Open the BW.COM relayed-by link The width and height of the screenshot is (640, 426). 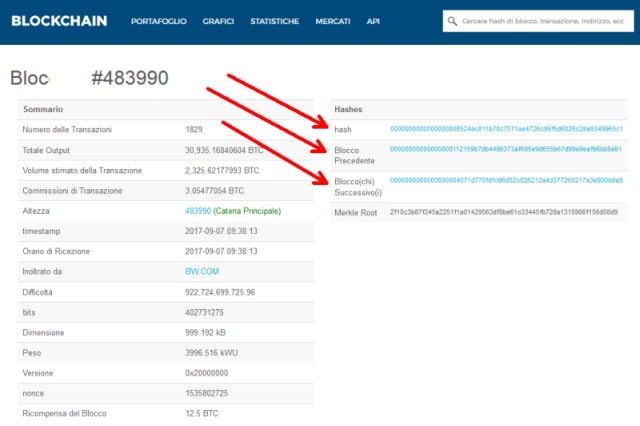(x=205, y=271)
